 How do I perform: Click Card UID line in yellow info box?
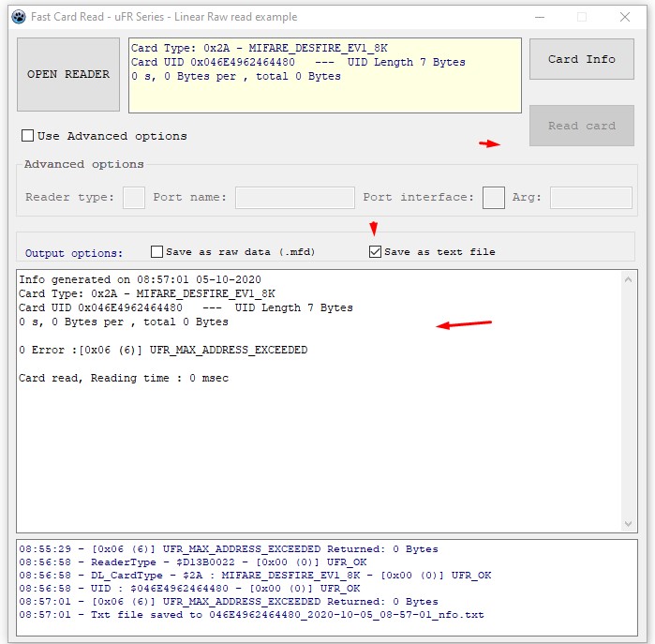298,62
